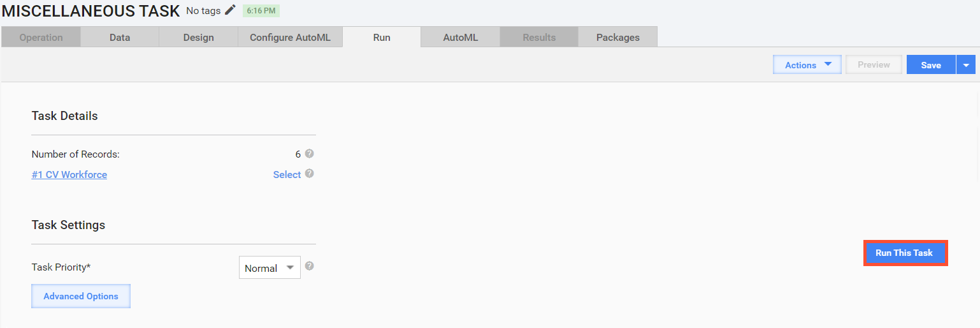Expand the Actions dropdown menu
The image size is (980, 328).
click(807, 64)
